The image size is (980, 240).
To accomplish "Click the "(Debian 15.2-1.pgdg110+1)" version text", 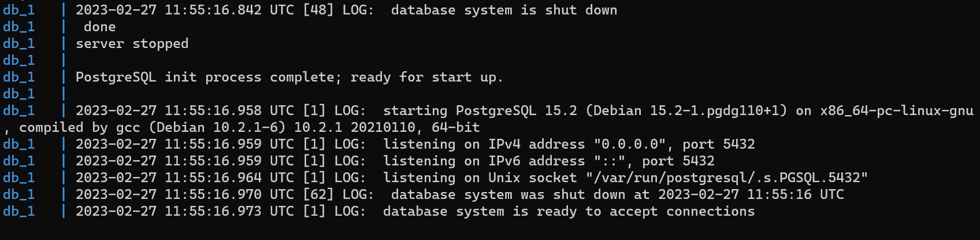I will pyautogui.click(x=686, y=111).
